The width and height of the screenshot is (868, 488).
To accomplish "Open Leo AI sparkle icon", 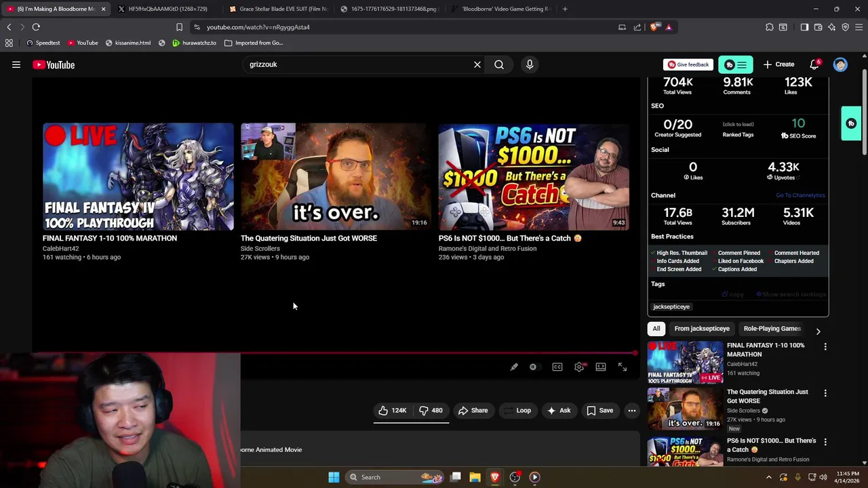I will [x=831, y=27].
